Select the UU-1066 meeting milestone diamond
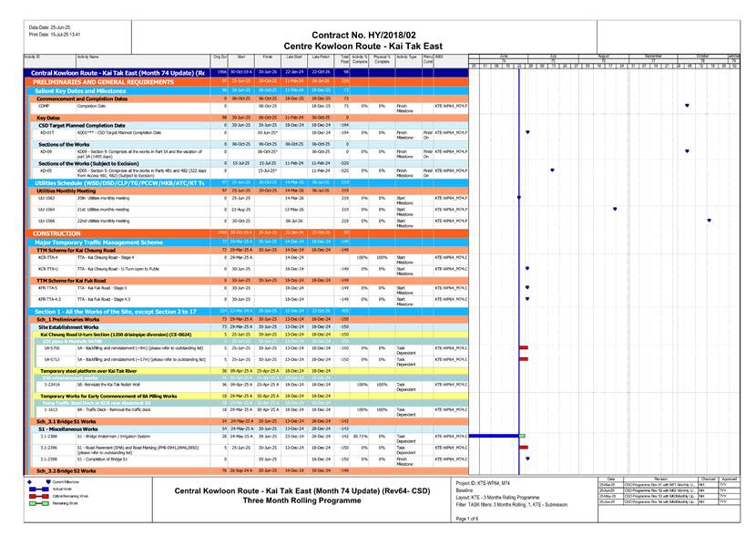Image resolution: width=756 pixels, height=536 pixels. point(710,221)
